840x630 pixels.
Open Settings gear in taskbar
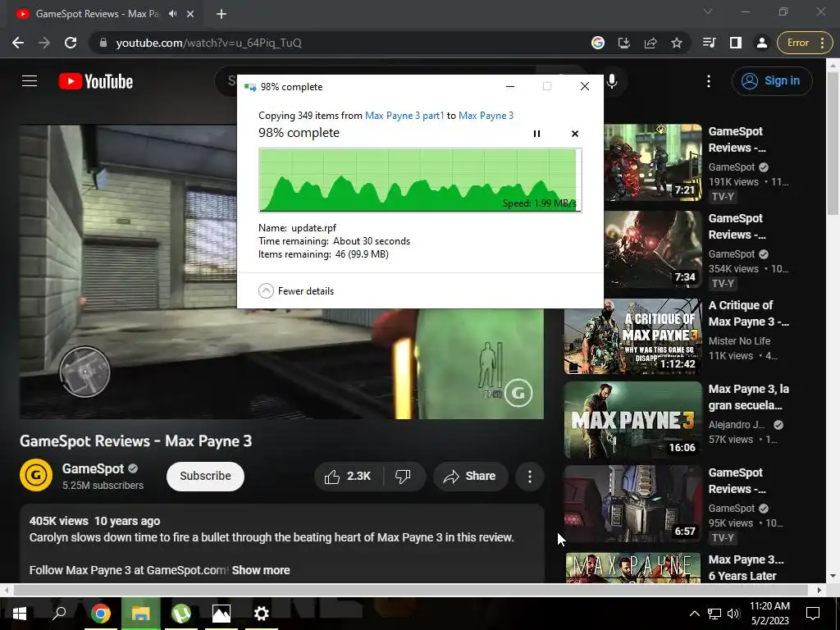(262, 614)
